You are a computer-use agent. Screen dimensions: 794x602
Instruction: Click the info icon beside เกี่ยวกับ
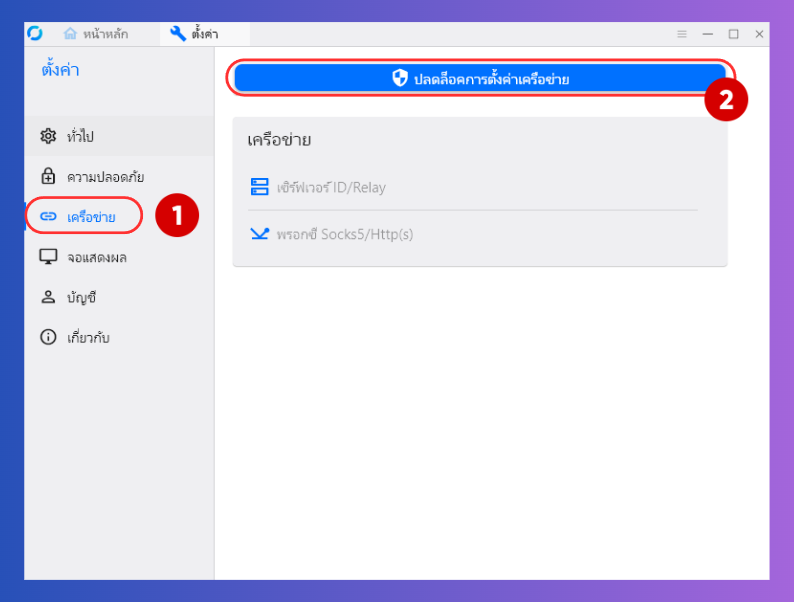(48, 337)
